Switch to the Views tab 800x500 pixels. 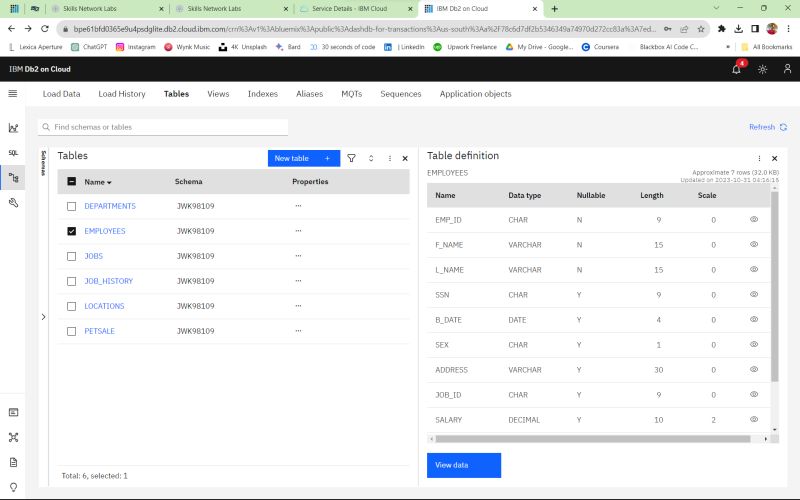click(x=218, y=94)
